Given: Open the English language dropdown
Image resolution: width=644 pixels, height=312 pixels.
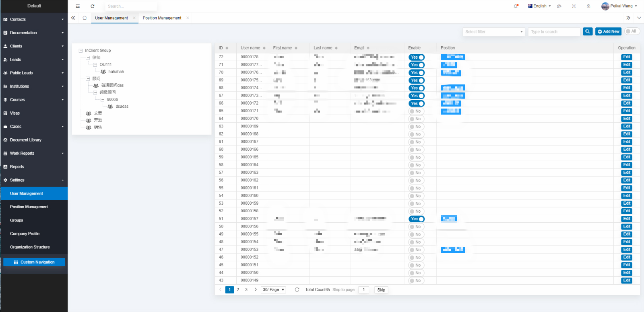Looking at the screenshot, I should coord(540,6).
